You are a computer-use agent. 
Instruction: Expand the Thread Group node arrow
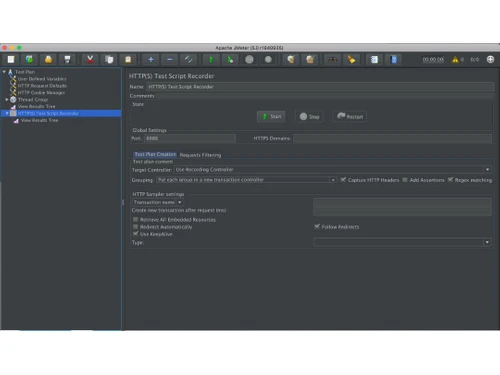click(x=7, y=100)
